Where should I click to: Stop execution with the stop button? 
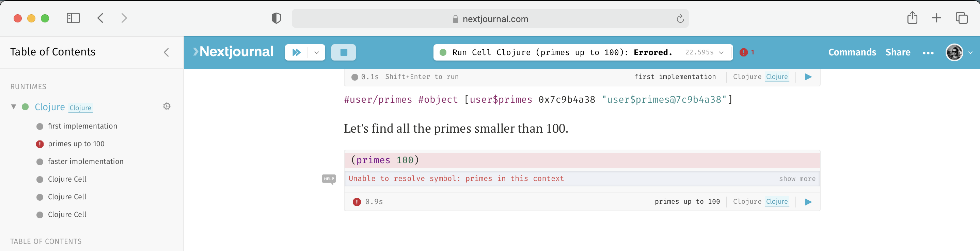point(344,52)
